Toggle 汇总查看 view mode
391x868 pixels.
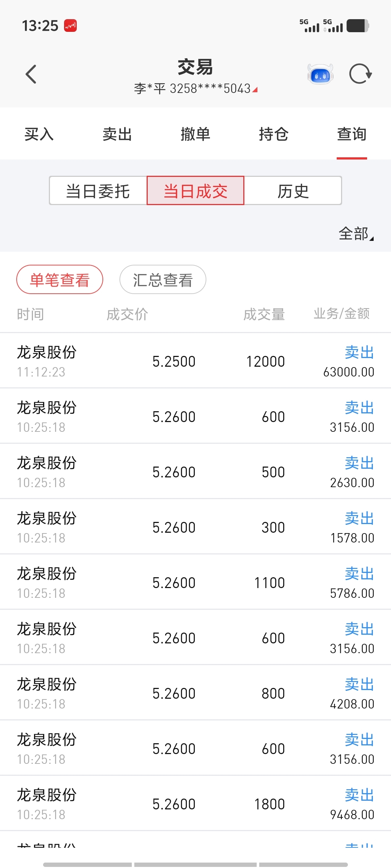(163, 280)
